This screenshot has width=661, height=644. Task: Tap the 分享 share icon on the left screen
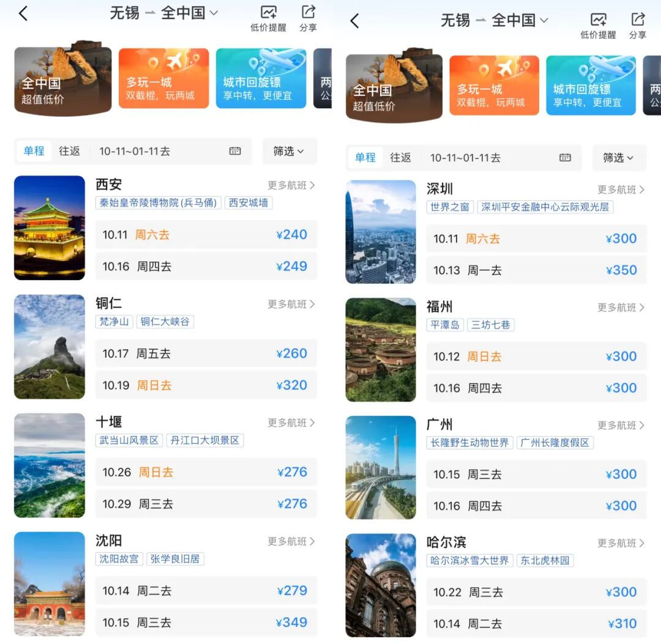tap(308, 18)
